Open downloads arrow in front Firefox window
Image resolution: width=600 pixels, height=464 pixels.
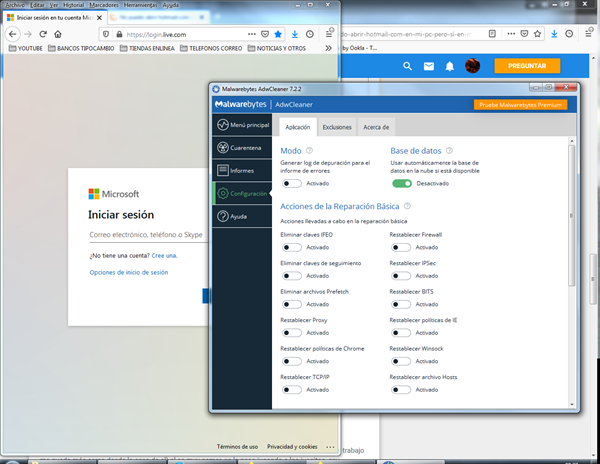(x=295, y=34)
